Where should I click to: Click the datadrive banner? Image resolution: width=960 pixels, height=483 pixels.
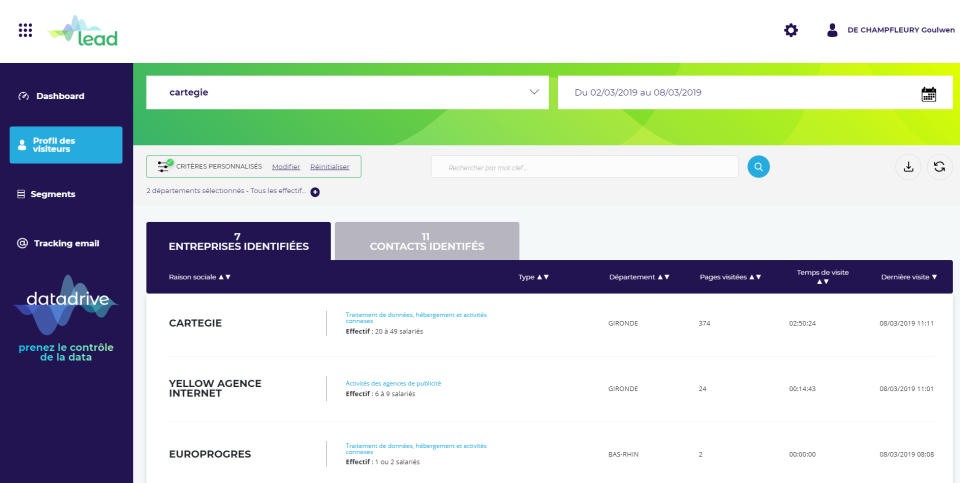66,318
